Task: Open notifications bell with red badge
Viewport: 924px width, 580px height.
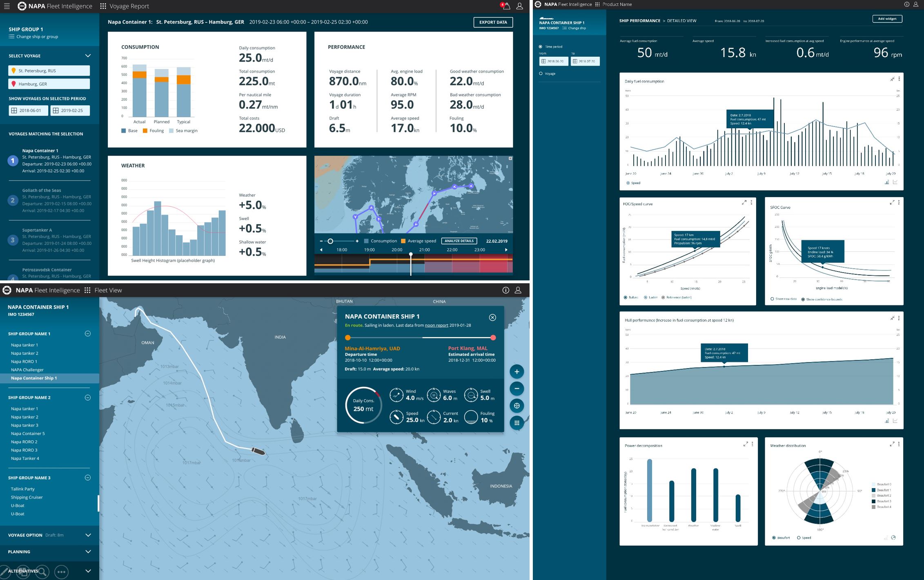Action: [505, 6]
